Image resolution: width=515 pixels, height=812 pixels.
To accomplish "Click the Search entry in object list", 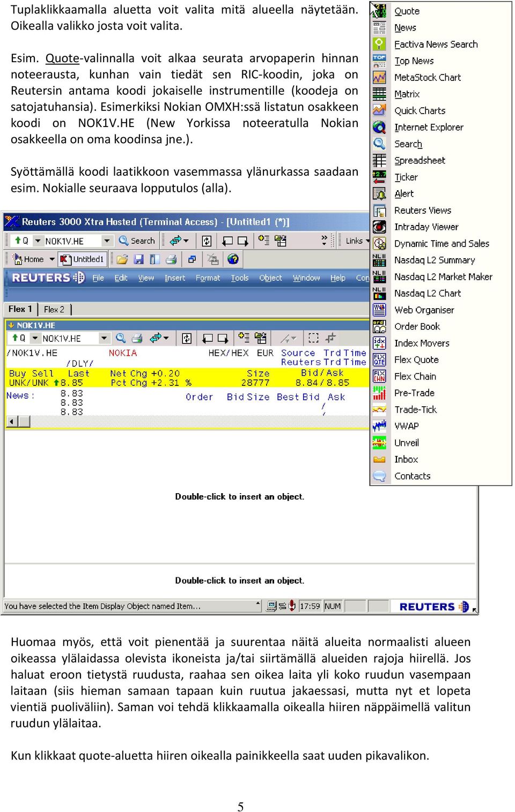I will coord(408,144).
